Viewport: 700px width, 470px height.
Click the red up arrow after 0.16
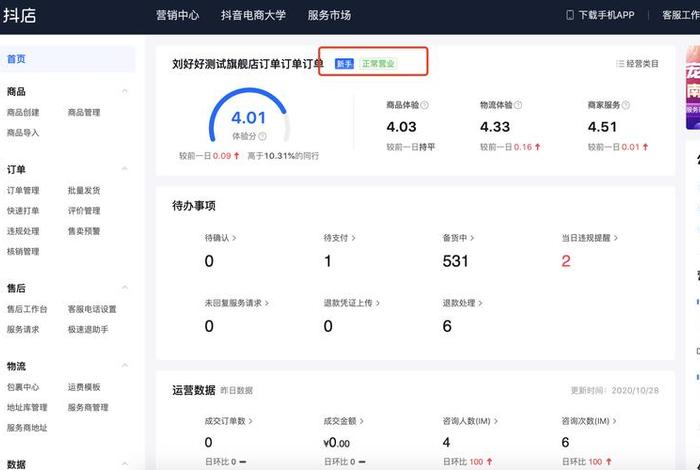coord(538,147)
